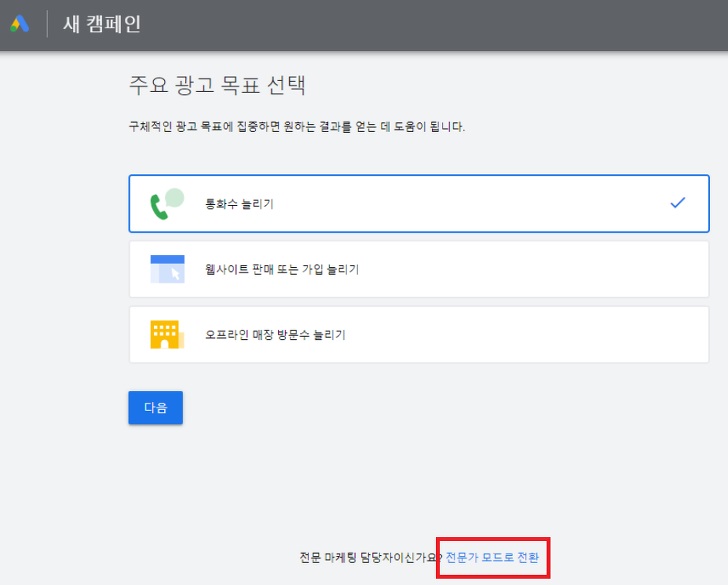728x585 pixels.
Task: Click the 구체적인 광고 목표에 집중하면 description text
Action: tap(297, 126)
